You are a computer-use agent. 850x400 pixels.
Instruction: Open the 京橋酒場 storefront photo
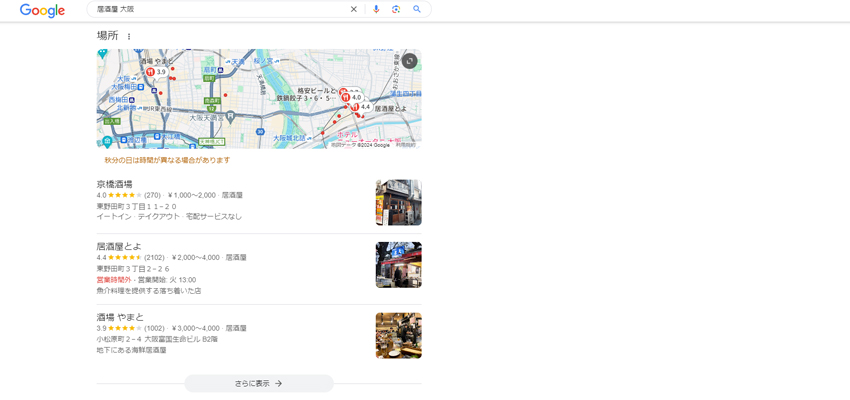398,203
